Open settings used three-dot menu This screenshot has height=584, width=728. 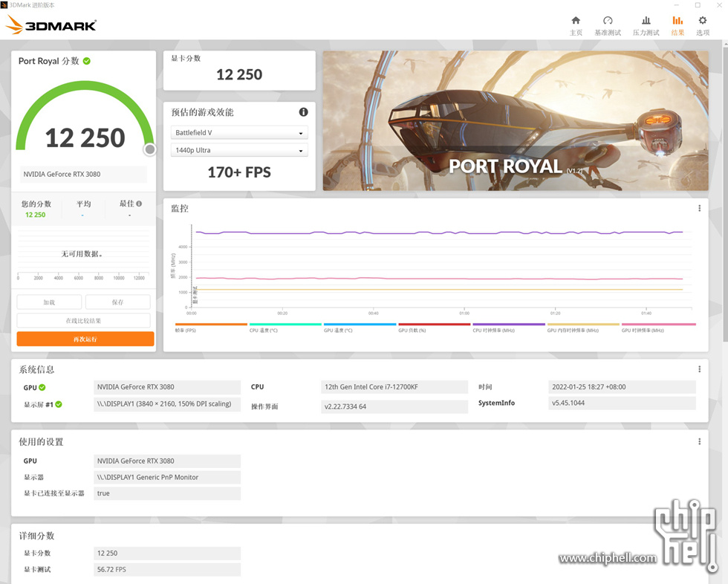(699, 441)
